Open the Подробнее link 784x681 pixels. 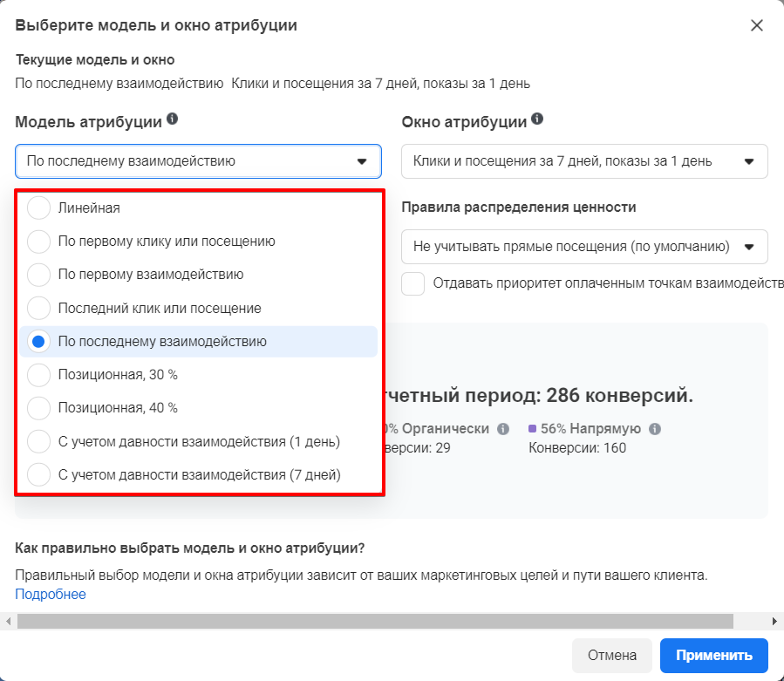pos(51,595)
